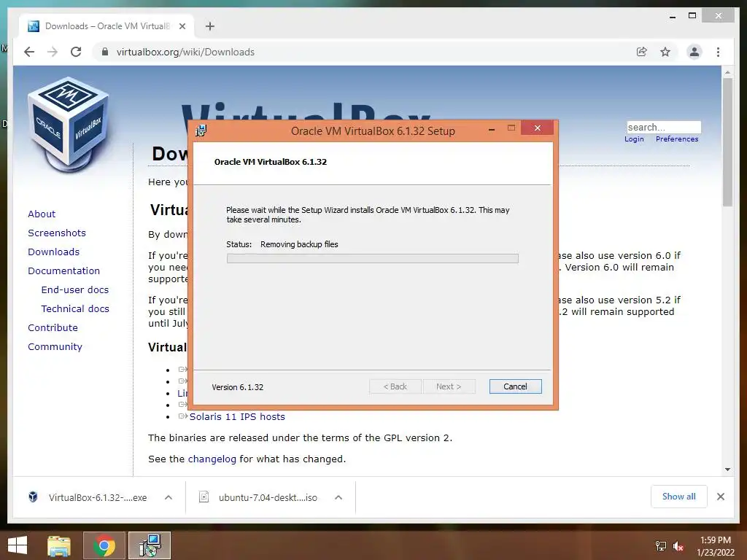Open the Downloads sidebar link

[x=53, y=252]
